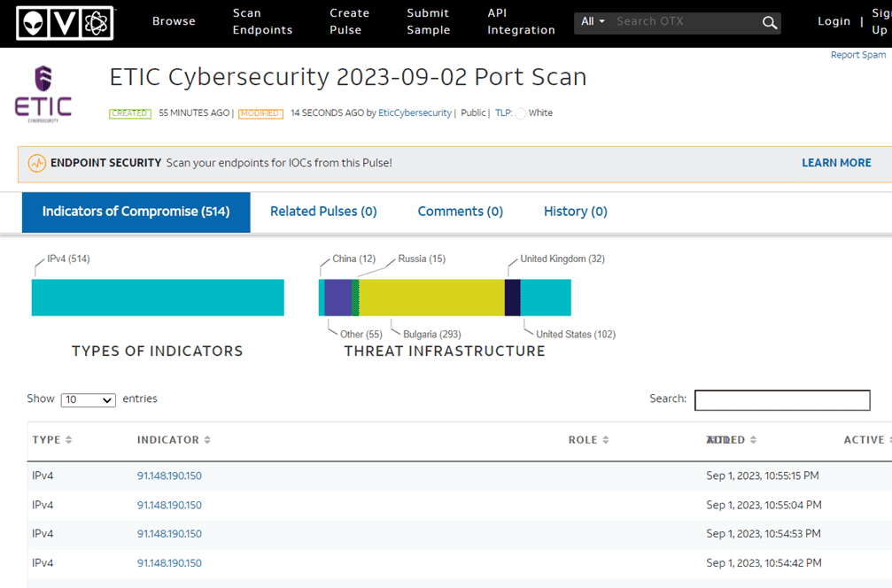Screen dimensions: 892x588
Task: Switch to the Related Pulses tab
Action: (x=323, y=212)
